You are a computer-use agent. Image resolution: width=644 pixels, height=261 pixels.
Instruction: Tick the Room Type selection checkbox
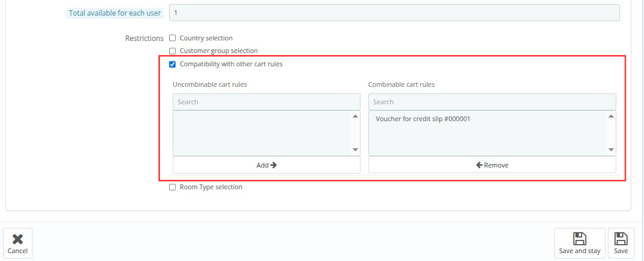coord(173,187)
